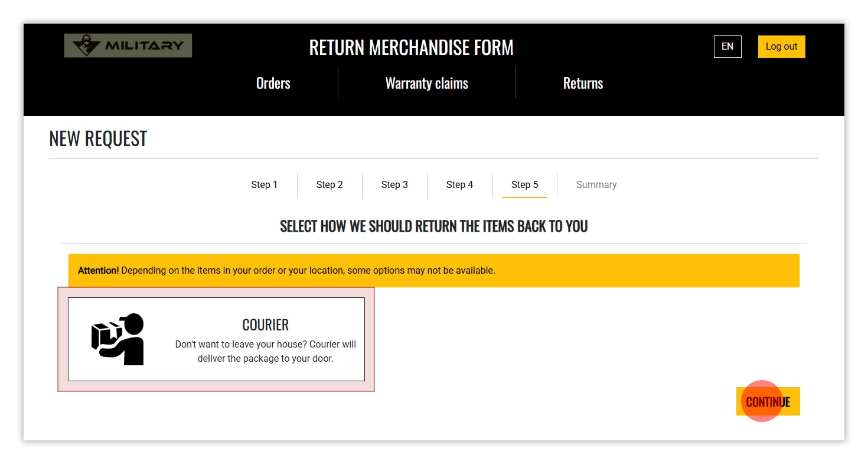Click the Return Merchandise Form title
Viewport: 868px width, 464px height.
411,47
